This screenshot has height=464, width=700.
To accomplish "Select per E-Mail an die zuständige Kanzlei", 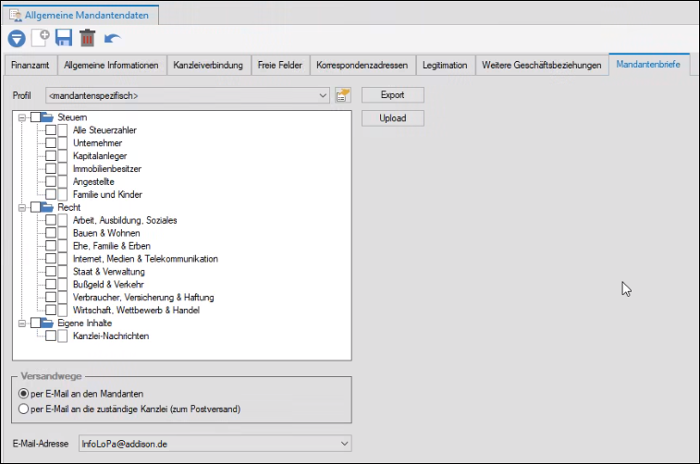I will tap(23, 409).
